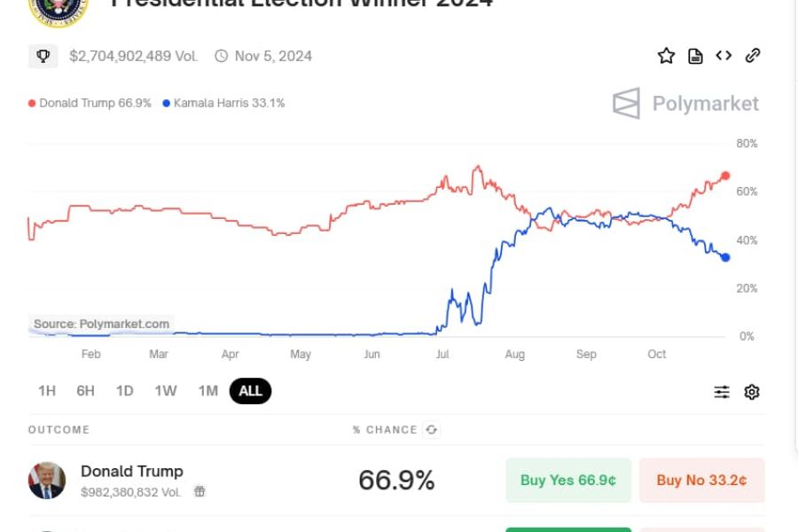Open the document icon next to the star
The height and width of the screenshot is (532, 798).
[696, 56]
